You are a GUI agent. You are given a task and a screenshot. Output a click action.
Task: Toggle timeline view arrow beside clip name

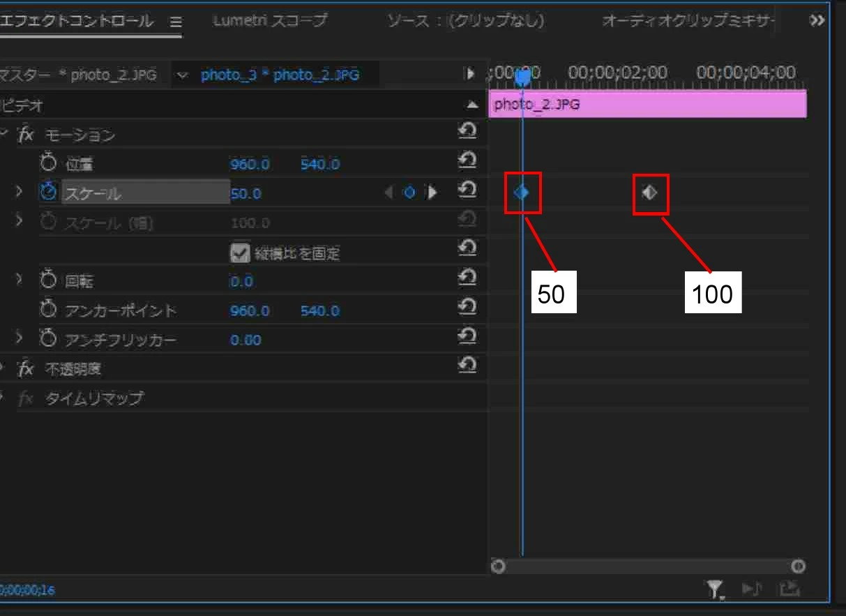pos(470,73)
